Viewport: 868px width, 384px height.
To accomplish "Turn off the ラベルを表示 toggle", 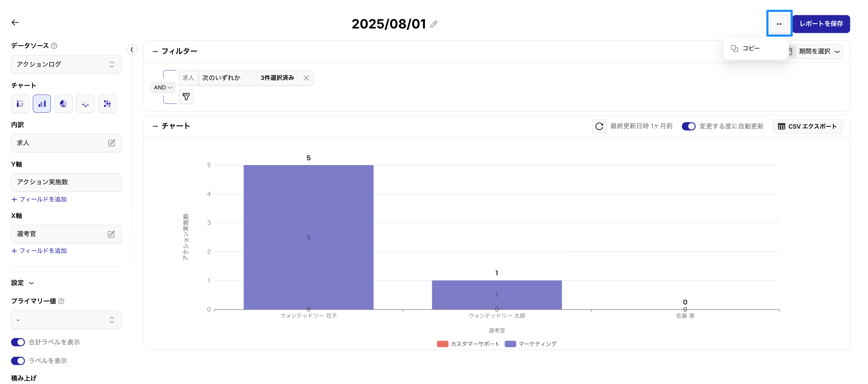I will click(18, 361).
